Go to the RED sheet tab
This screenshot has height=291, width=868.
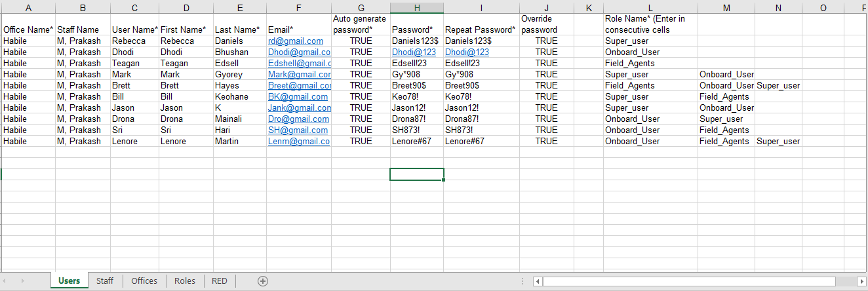click(220, 281)
